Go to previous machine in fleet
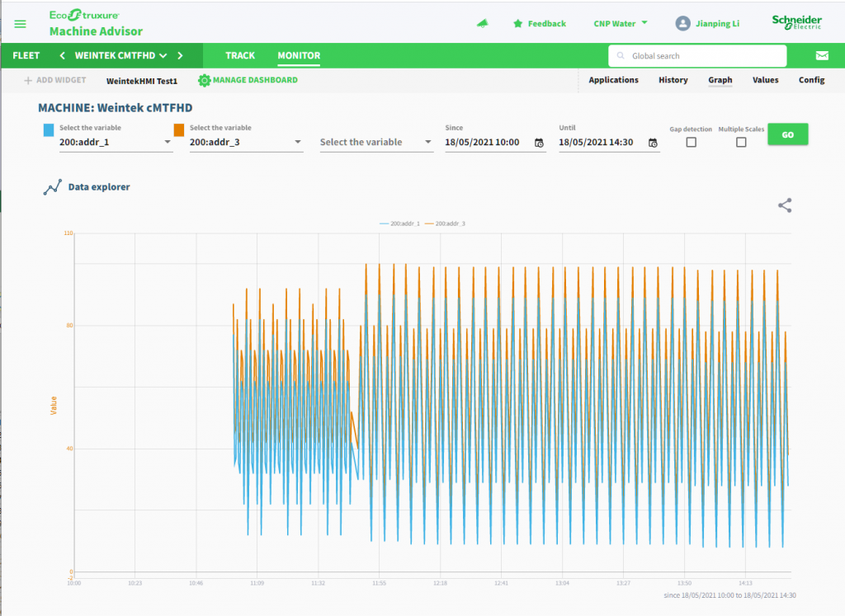The height and width of the screenshot is (616, 845). 63,55
